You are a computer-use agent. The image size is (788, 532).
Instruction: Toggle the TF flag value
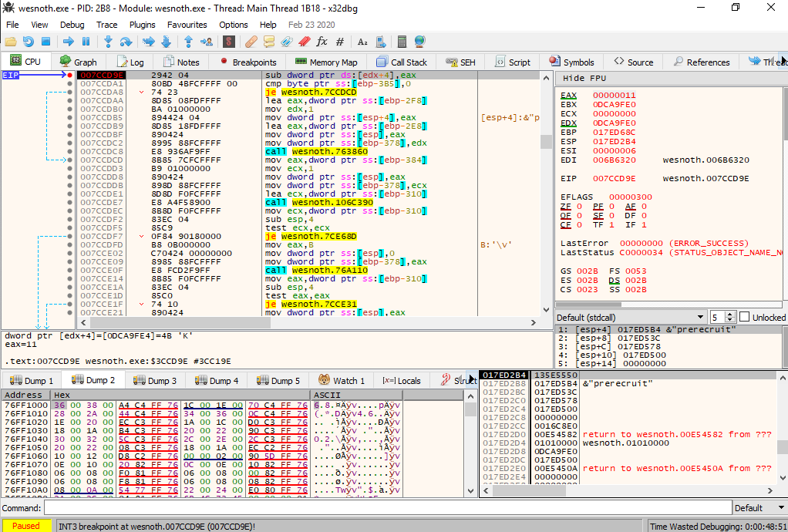click(611, 225)
